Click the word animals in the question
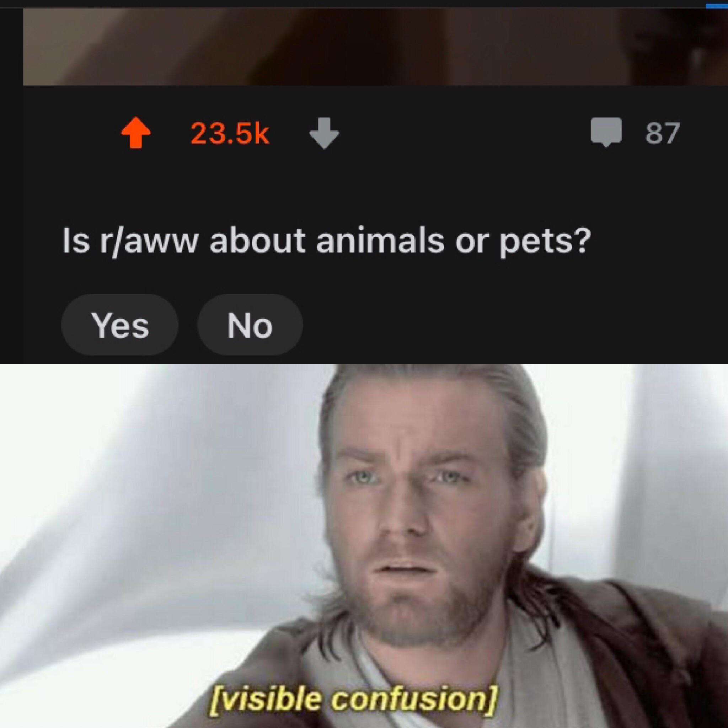The image size is (728, 728). pos(380,240)
